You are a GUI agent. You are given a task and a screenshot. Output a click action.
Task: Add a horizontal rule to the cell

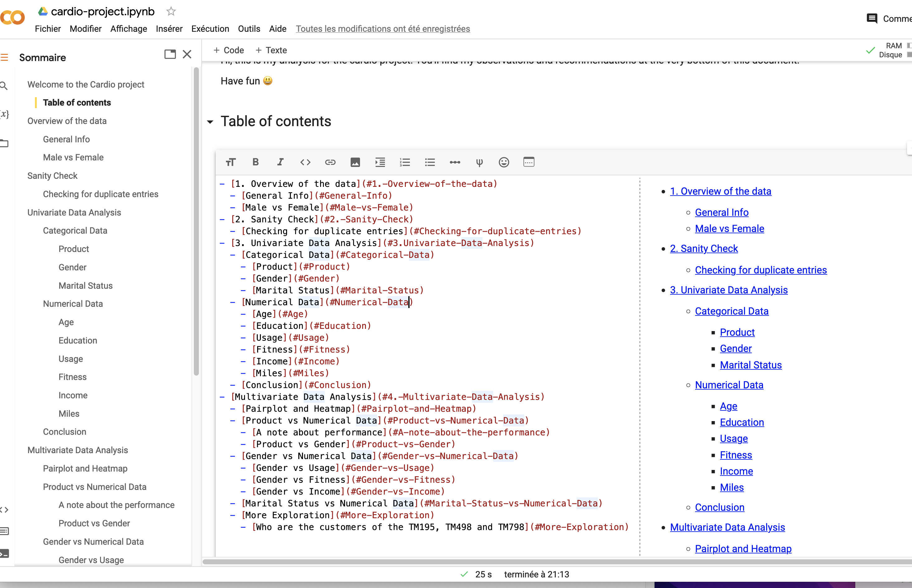(455, 162)
